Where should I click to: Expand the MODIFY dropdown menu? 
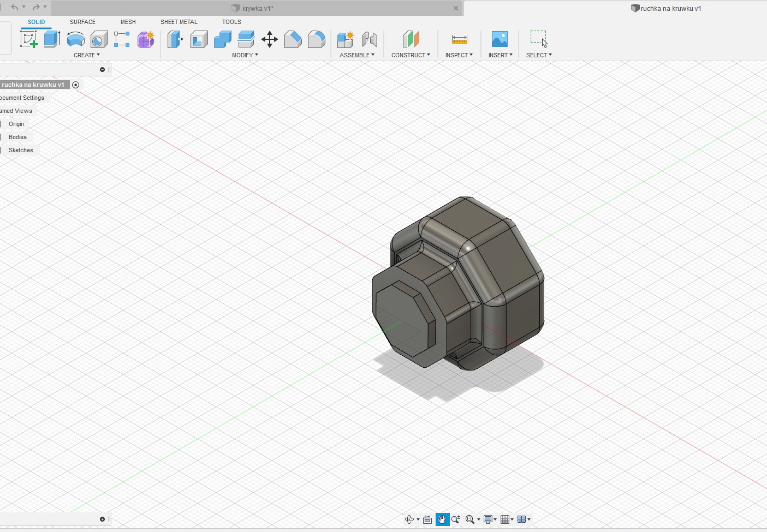(x=245, y=55)
